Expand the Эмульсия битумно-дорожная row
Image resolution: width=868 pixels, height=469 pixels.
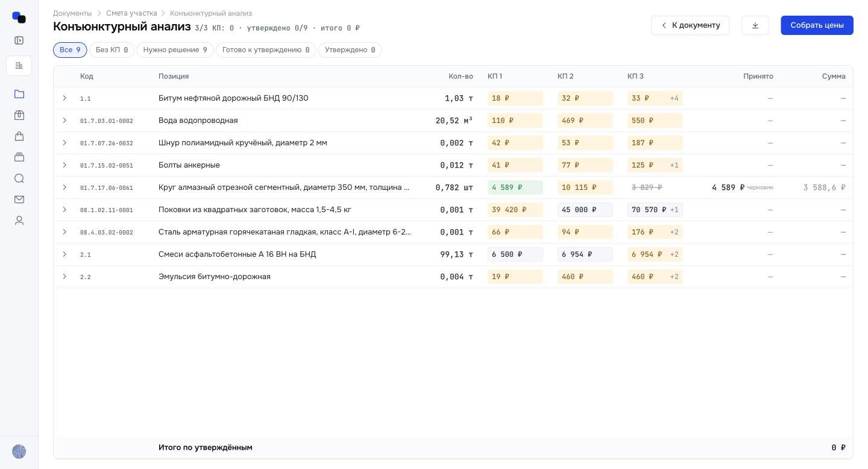pos(64,277)
